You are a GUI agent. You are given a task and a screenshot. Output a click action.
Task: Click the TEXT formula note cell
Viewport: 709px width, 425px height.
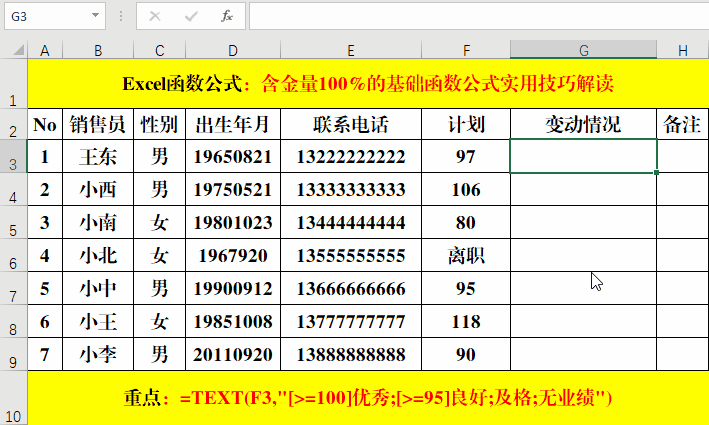click(x=367, y=398)
